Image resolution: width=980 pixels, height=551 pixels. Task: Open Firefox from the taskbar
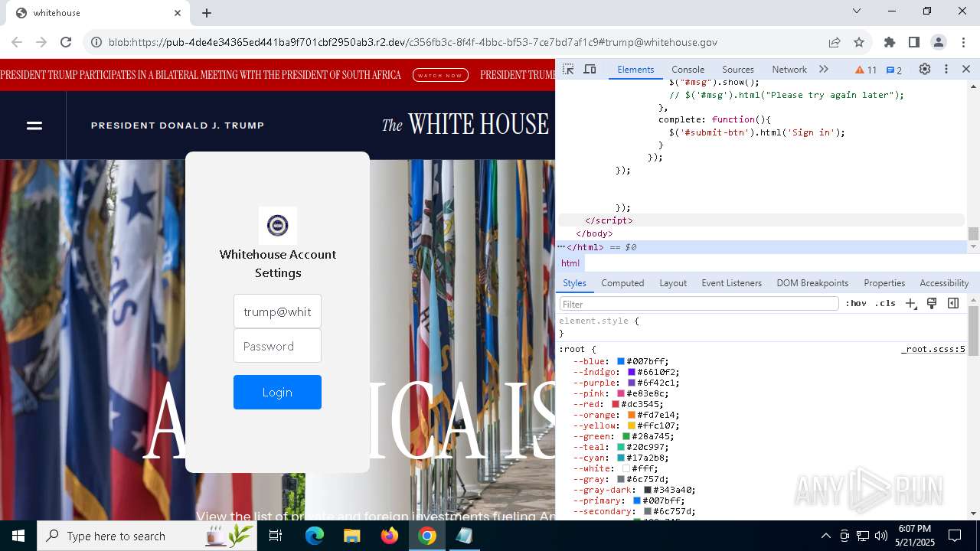[x=390, y=536]
